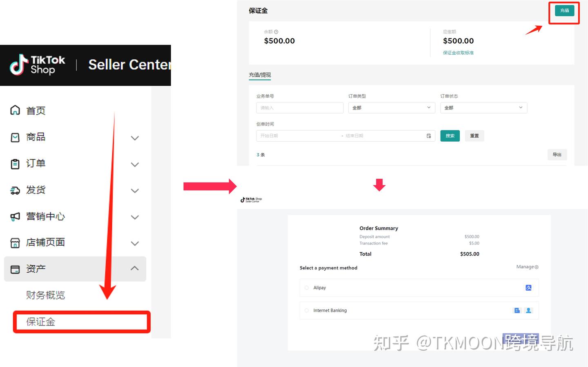The width and height of the screenshot is (588, 367).
Task: Select the Alipay payment radio button
Action: (307, 288)
